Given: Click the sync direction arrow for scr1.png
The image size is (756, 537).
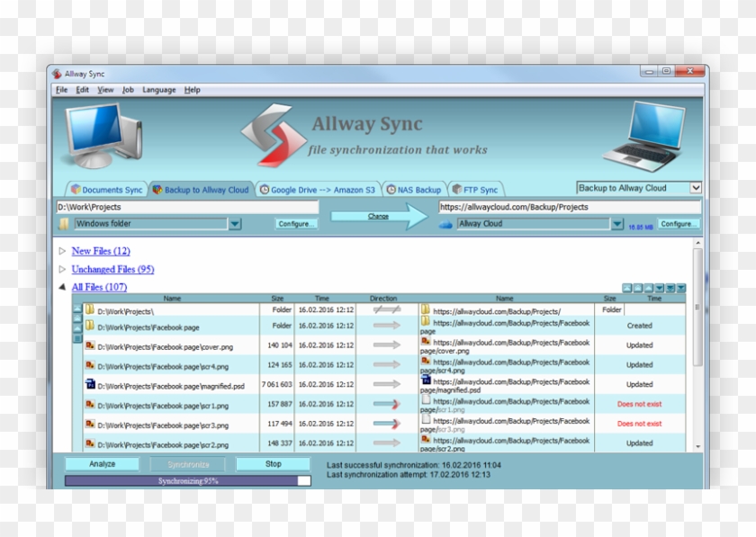Looking at the screenshot, I should [x=387, y=405].
